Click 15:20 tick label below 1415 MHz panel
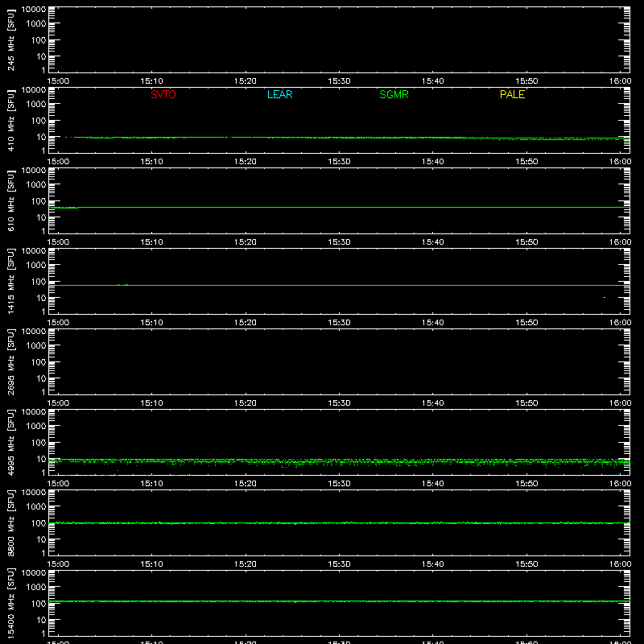644x644 pixels. tap(246, 323)
